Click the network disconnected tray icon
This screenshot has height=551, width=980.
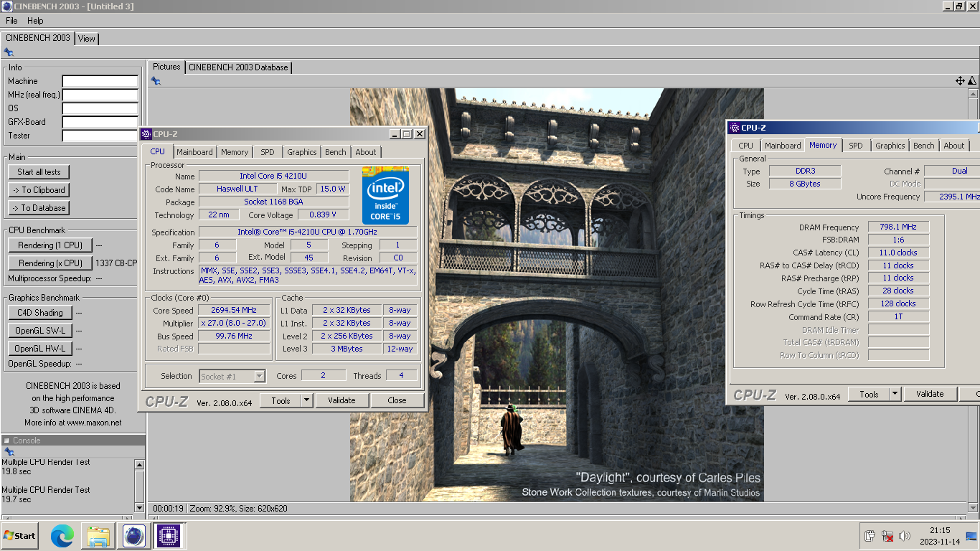[887, 536]
